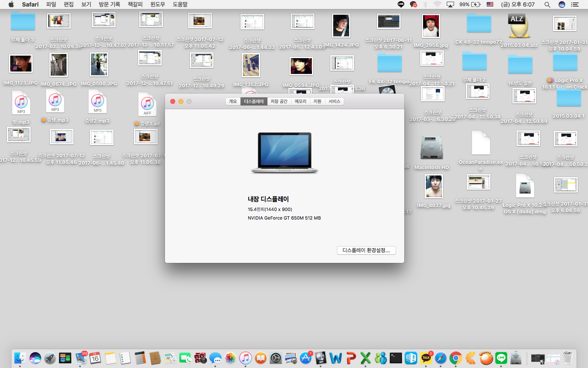Open the 메모리 tab
588x368 pixels.
pyautogui.click(x=301, y=101)
